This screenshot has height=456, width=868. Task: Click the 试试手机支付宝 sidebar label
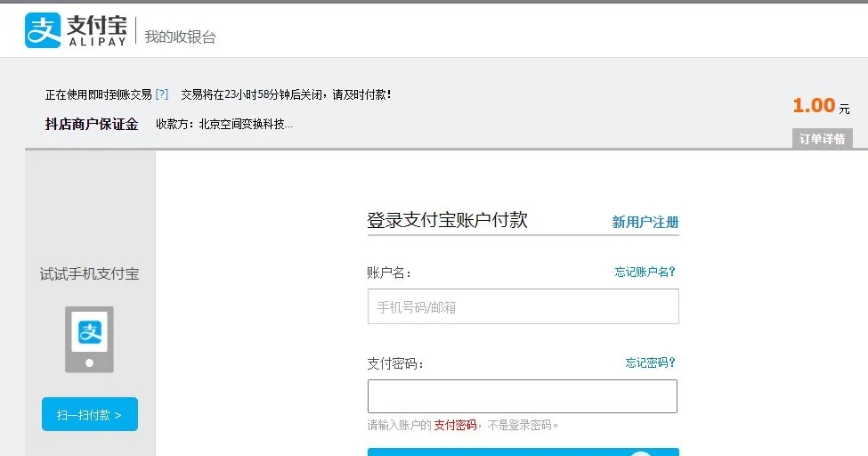tap(89, 273)
